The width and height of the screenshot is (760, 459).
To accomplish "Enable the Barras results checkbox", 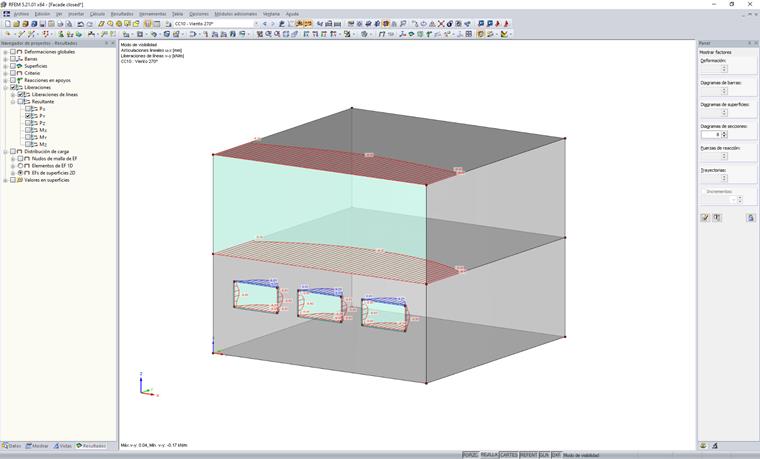I will [x=13, y=59].
